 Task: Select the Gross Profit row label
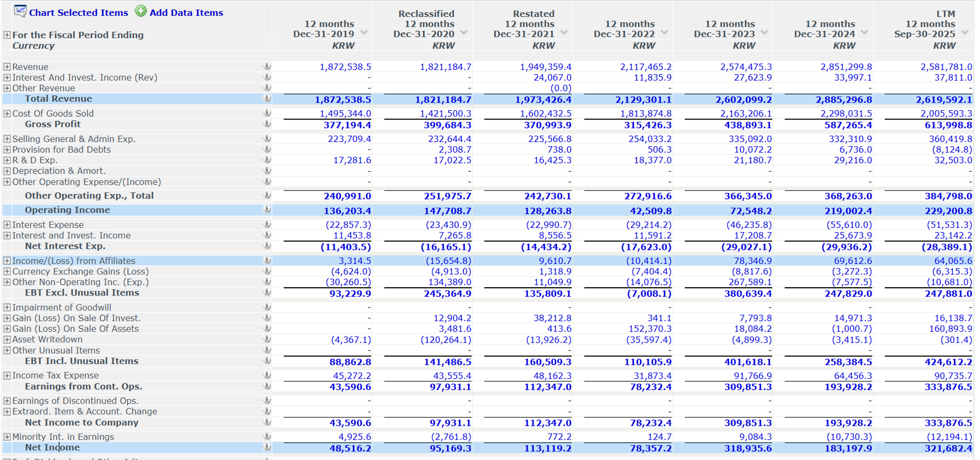click(53, 124)
